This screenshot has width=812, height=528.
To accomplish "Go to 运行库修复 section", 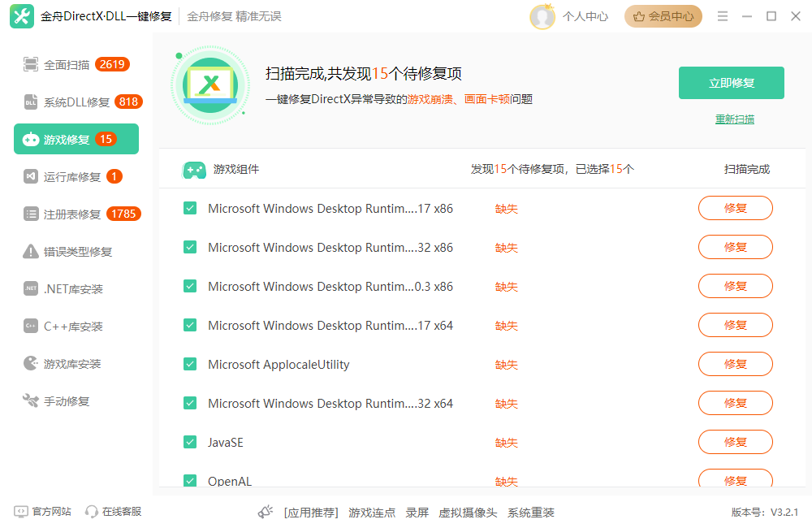I will coord(76,177).
